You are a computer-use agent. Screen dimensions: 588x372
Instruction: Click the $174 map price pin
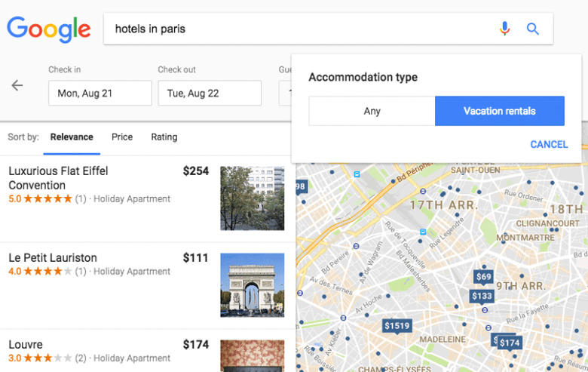510,343
